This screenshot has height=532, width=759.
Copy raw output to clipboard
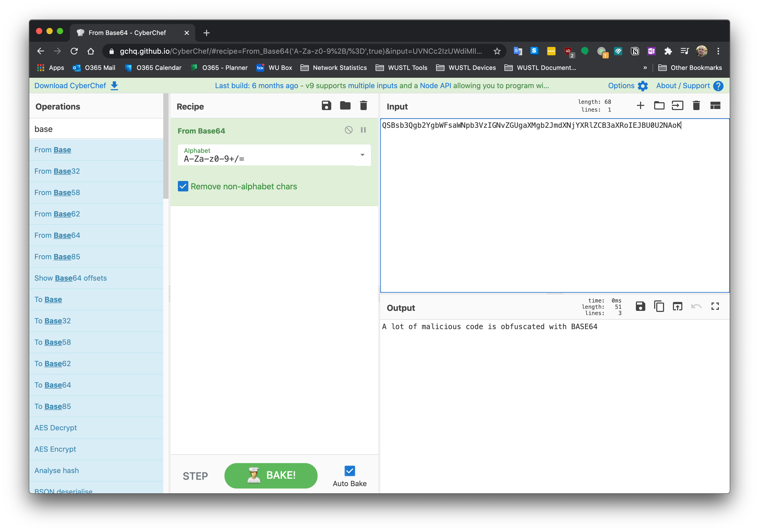[x=659, y=306]
